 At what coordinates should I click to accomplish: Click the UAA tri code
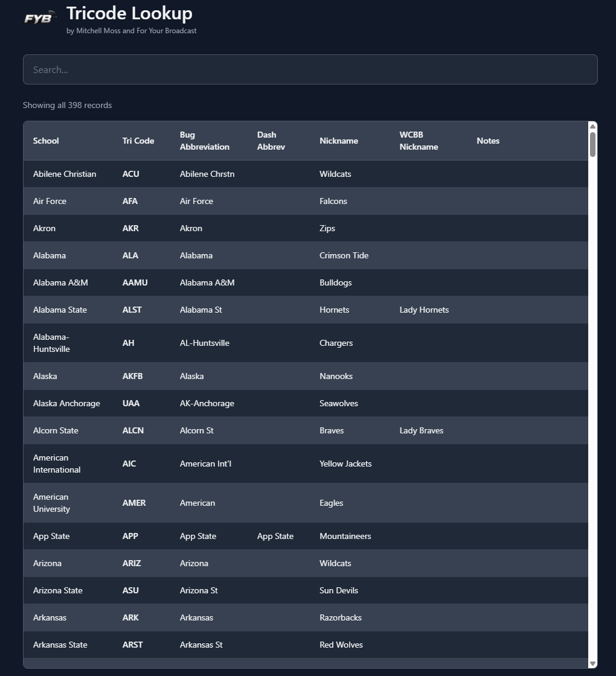pyautogui.click(x=130, y=403)
